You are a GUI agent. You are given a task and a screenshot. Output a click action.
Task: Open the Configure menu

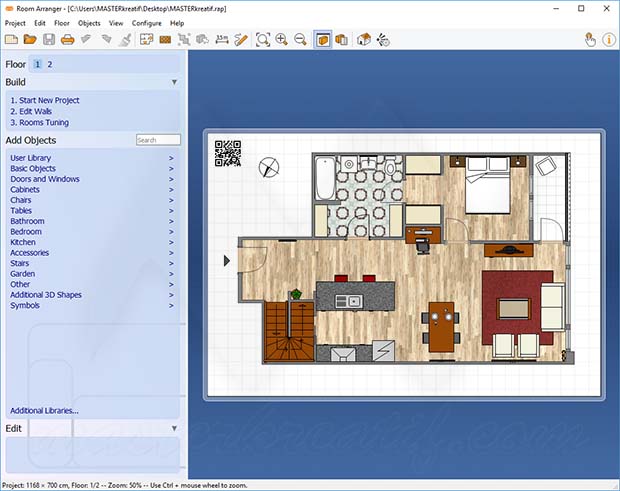147,23
